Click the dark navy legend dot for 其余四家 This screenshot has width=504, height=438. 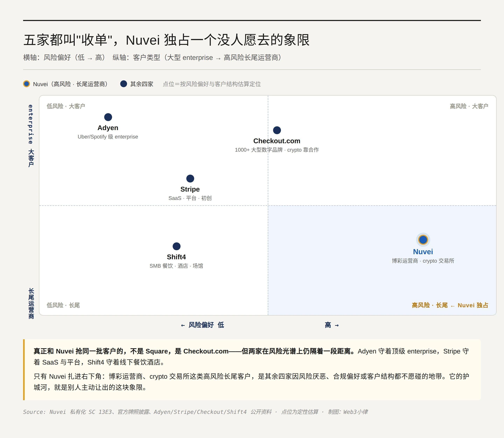click(124, 84)
